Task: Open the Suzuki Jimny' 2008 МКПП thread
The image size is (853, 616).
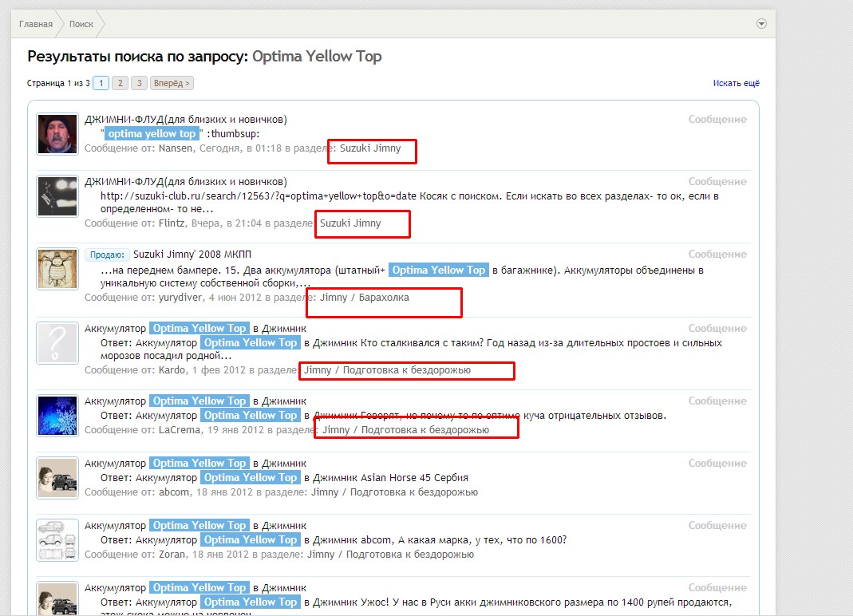Action: coord(192,254)
